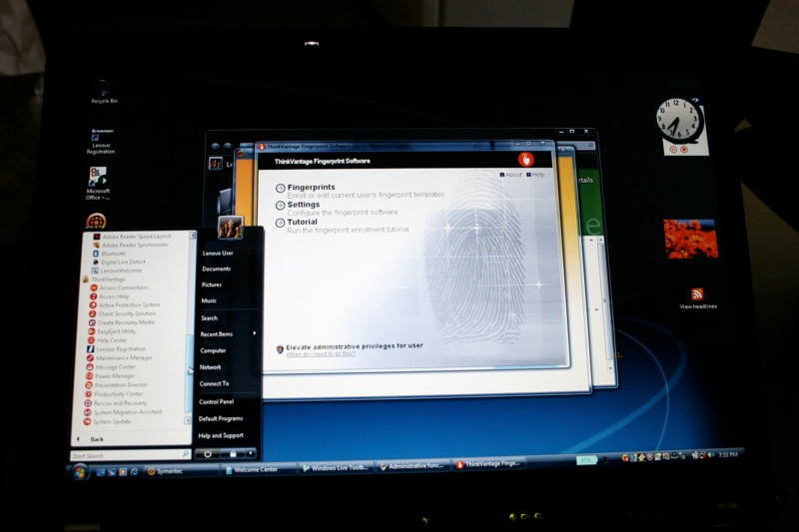Click Help in Fingerprint Software header
The width and height of the screenshot is (799, 532).
(535, 175)
